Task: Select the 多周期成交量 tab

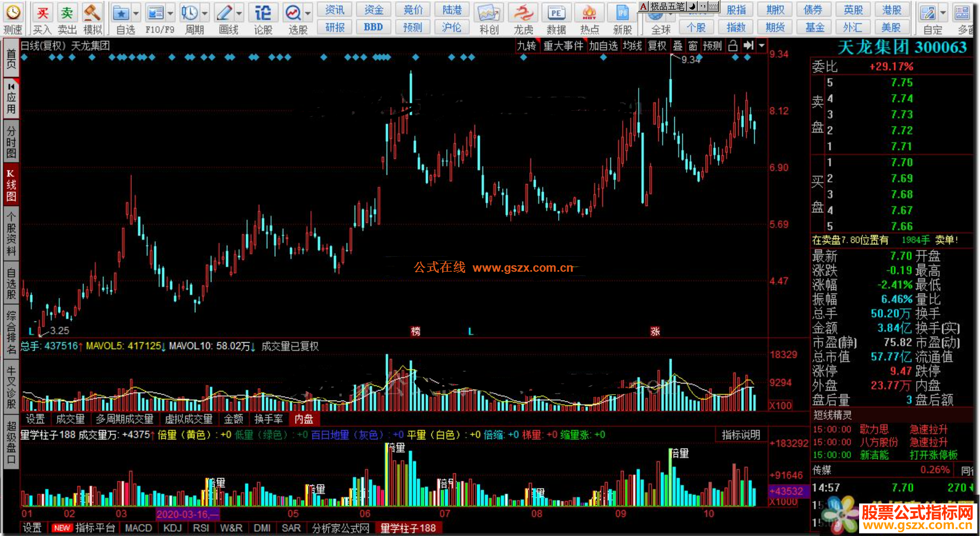Action: pos(125,419)
